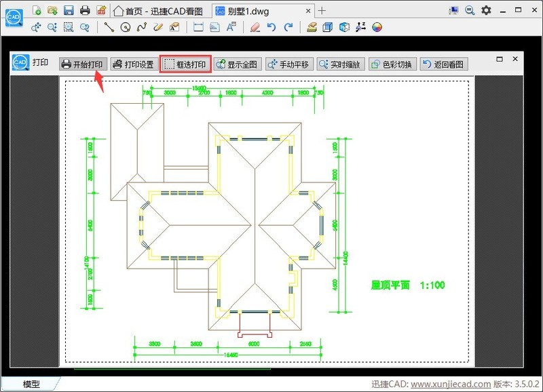
Task: Click the save file icon
Action: point(69,10)
